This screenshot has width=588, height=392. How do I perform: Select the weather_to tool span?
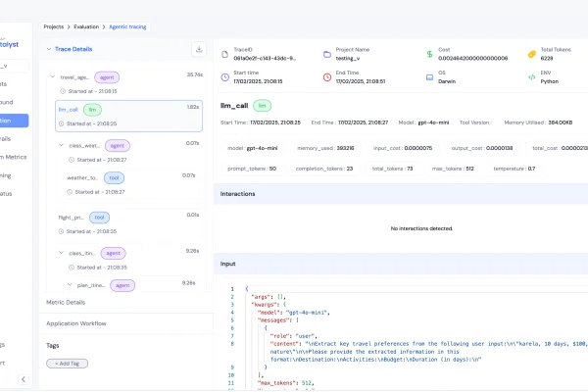coord(130,184)
